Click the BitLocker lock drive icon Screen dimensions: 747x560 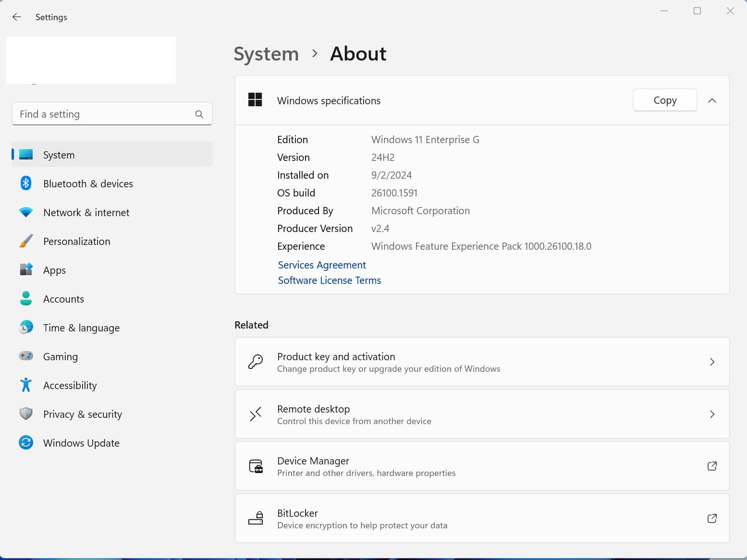(x=256, y=518)
